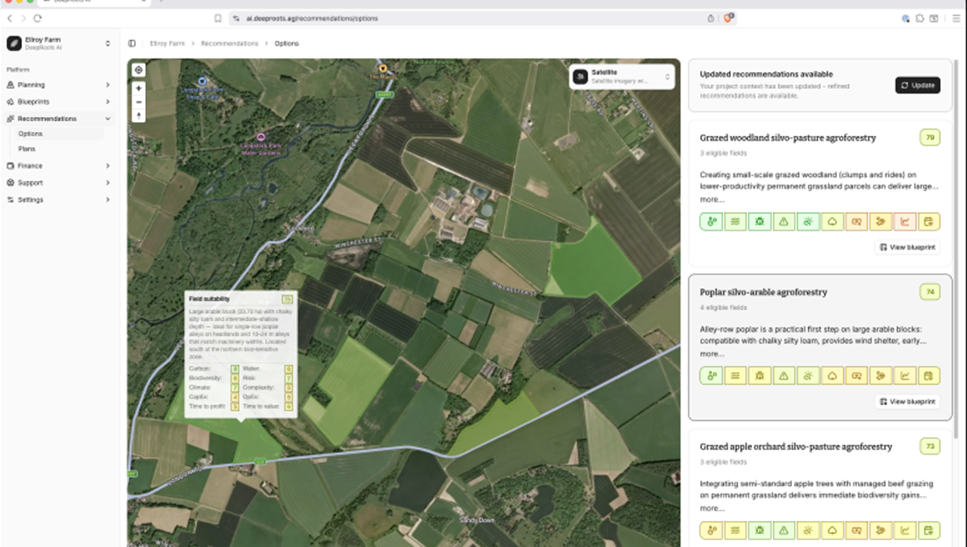
Task: Open Plans under Recommendations
Action: 27,149
